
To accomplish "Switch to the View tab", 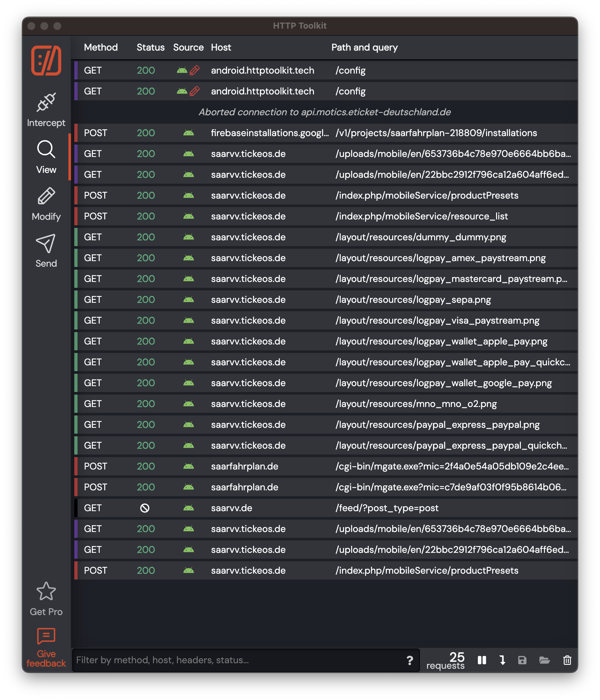I will coord(46,157).
